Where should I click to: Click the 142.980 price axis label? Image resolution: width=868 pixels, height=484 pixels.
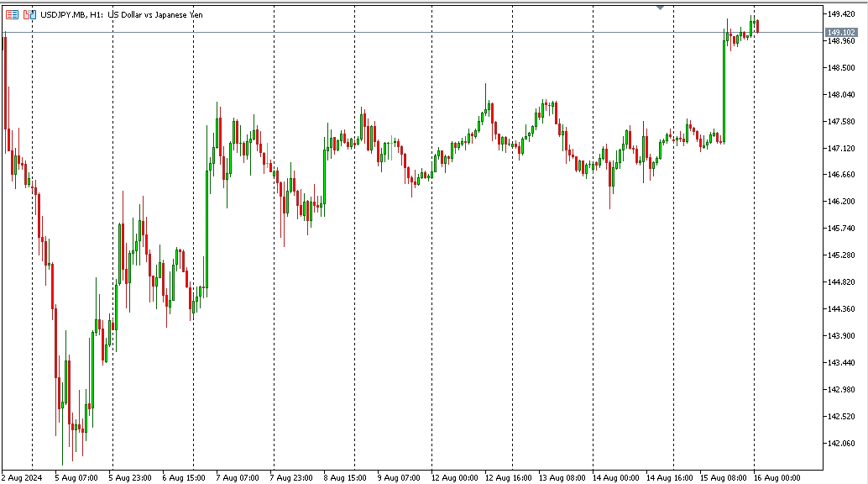841,390
